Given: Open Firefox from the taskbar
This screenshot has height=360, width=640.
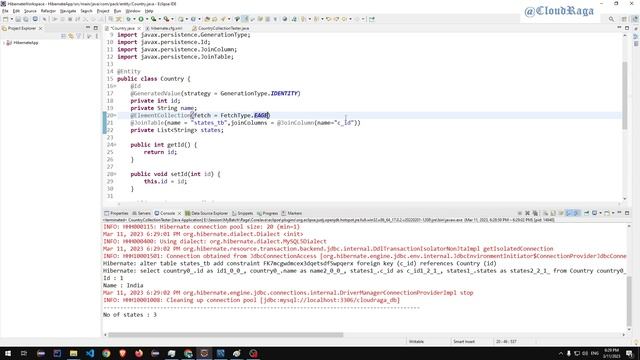Looking at the screenshot, I should tap(139, 353).
